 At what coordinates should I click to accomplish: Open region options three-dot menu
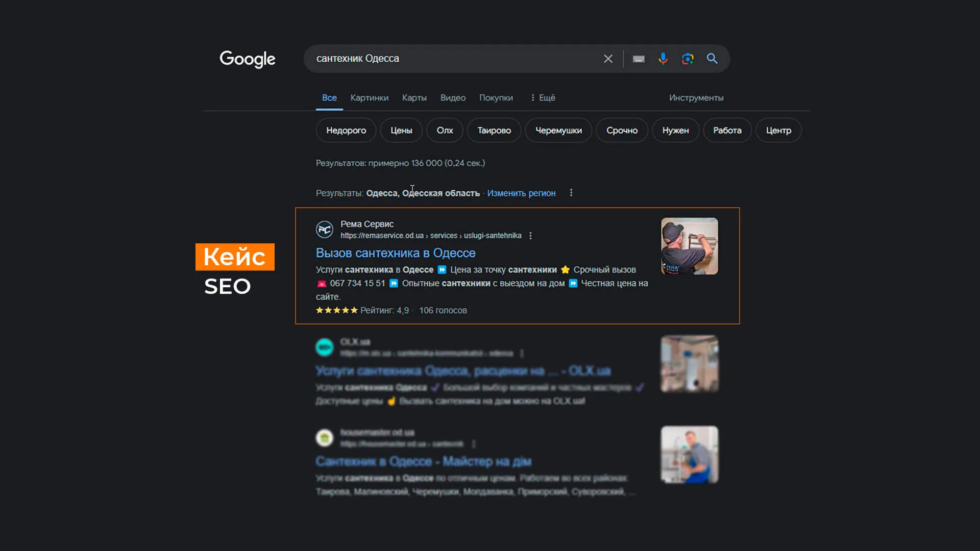point(571,193)
